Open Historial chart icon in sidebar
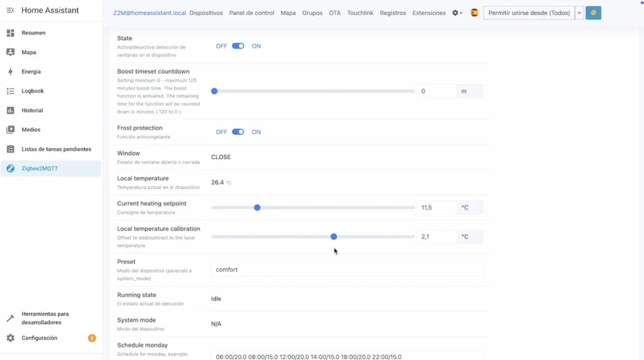 [10, 111]
